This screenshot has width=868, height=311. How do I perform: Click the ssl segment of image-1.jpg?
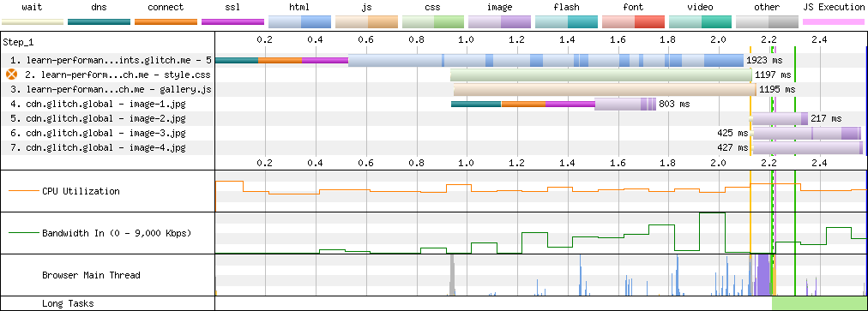tap(570, 104)
